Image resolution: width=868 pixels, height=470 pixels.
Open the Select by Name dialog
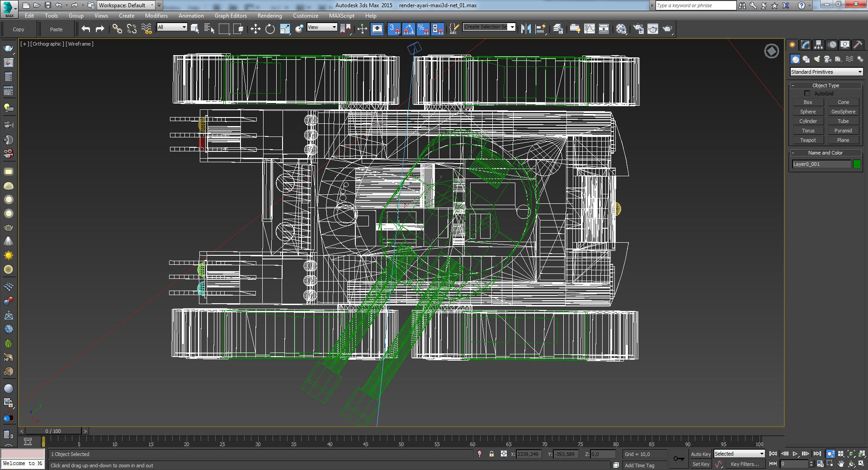pos(209,29)
